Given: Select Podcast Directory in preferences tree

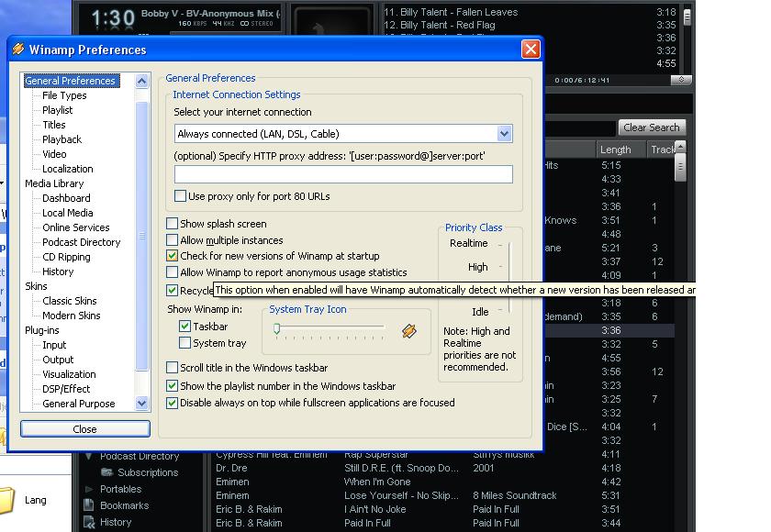Looking at the screenshot, I should (82, 243).
